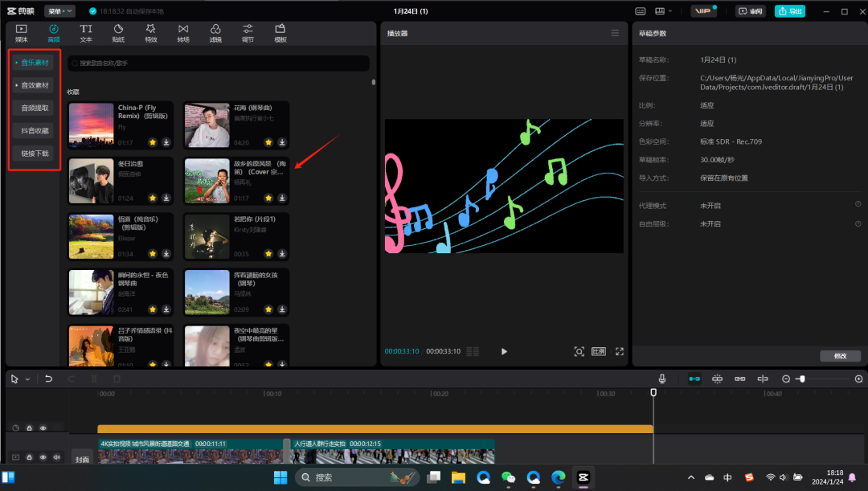The width and height of the screenshot is (868, 491).
Task: Open the layout dropdown in title bar
Action: (x=663, y=11)
